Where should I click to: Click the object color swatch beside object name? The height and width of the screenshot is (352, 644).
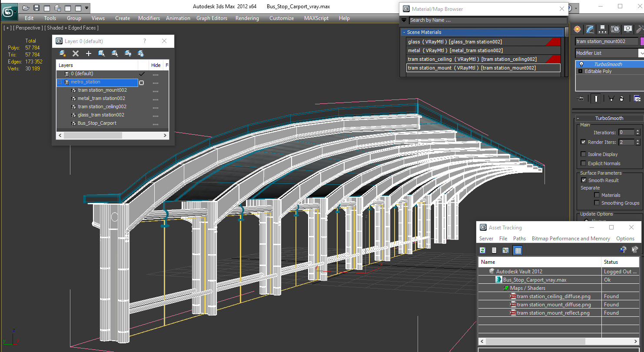[x=642, y=41]
